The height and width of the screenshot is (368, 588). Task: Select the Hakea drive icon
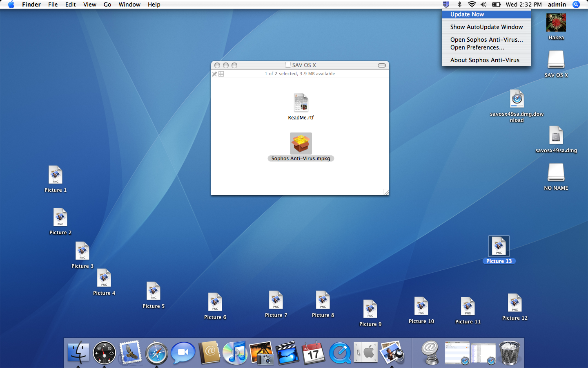click(556, 22)
